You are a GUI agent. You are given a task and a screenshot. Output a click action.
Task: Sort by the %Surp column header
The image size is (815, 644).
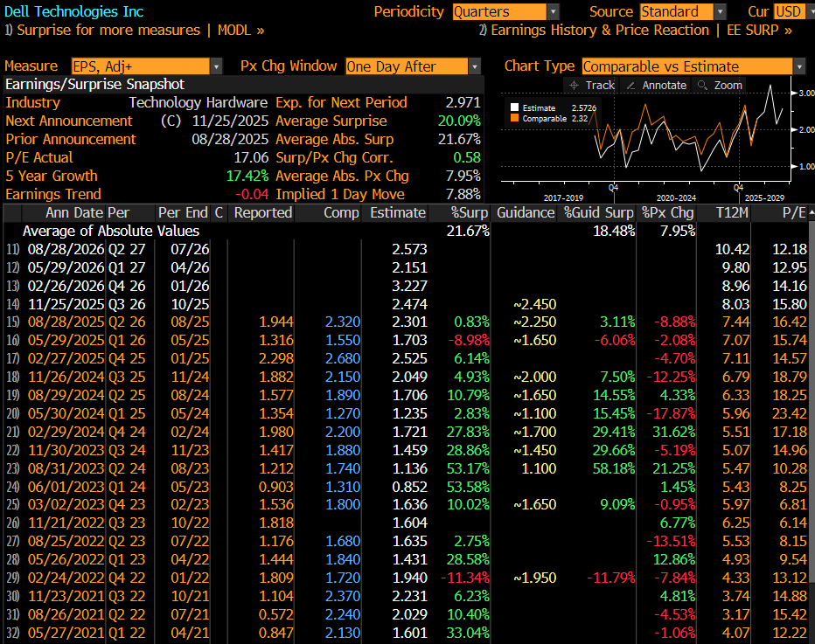[470, 212]
